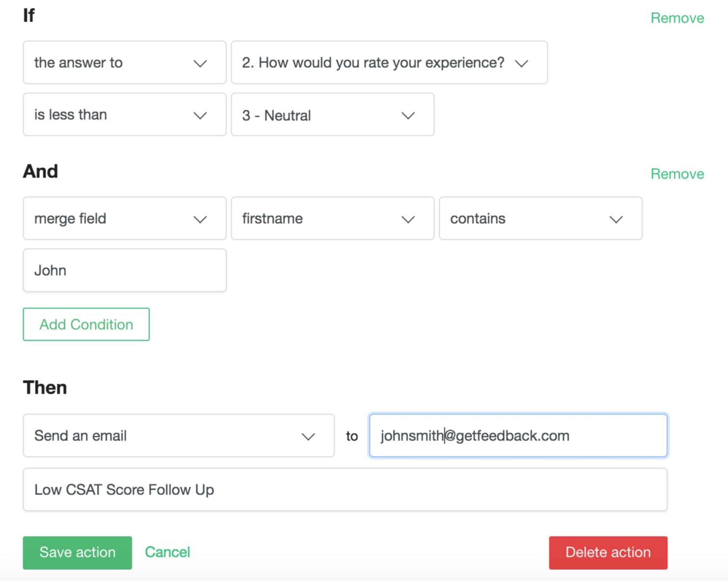The image size is (728, 581).
Task: Open the "contains" operator dropdown
Action: pyautogui.click(x=540, y=219)
